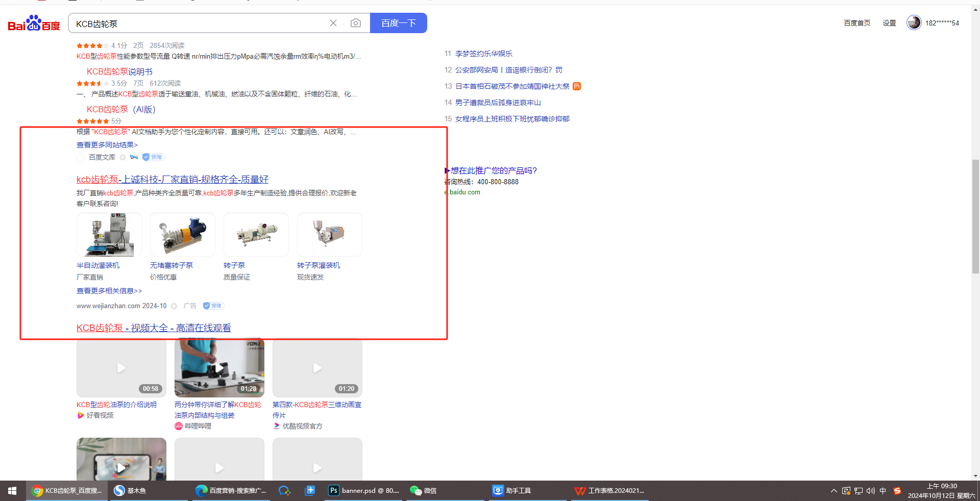
Task: Open the 转子泵 product image
Action: [x=256, y=235]
